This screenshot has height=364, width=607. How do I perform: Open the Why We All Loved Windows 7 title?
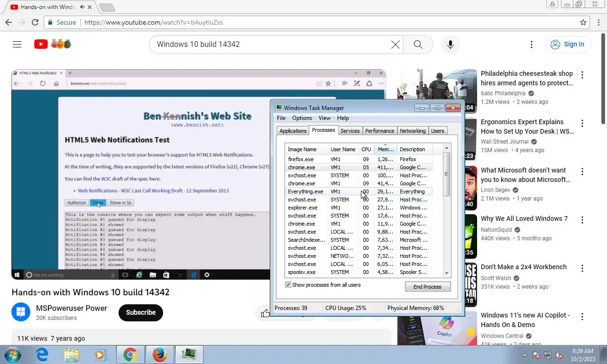pos(524,218)
